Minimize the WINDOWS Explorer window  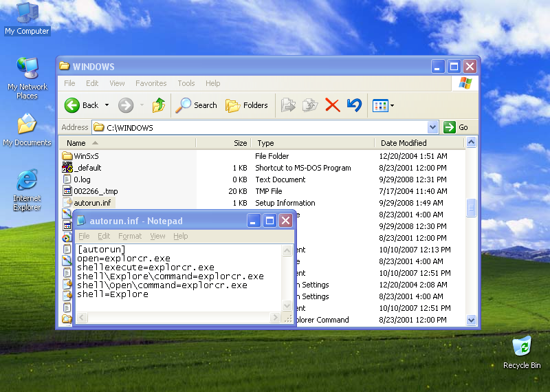437,66
